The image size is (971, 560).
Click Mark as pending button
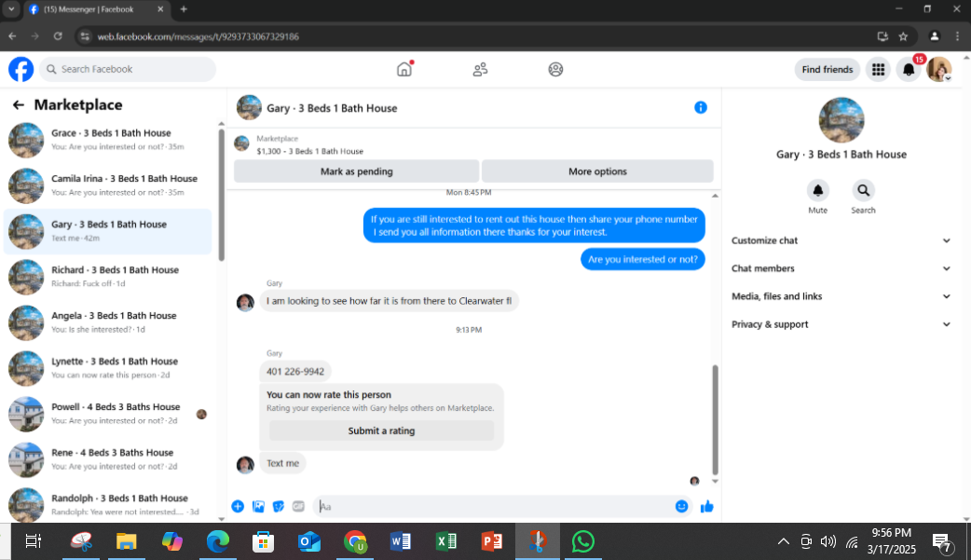pos(357,171)
